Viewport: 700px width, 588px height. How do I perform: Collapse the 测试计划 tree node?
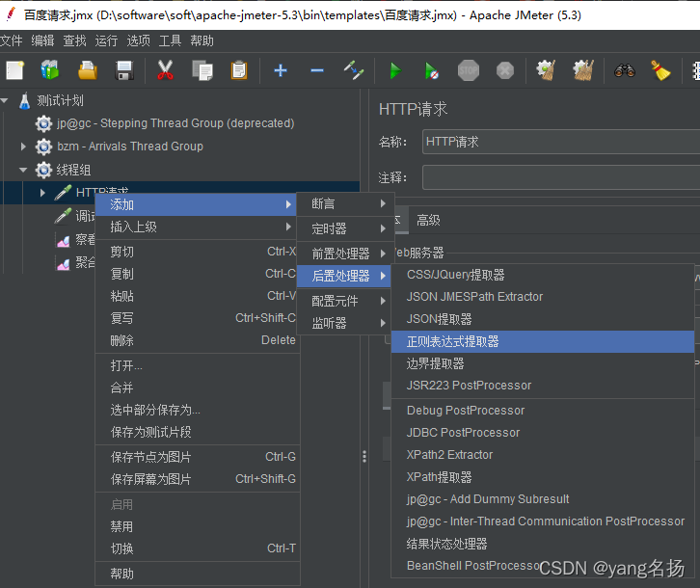click(6, 100)
